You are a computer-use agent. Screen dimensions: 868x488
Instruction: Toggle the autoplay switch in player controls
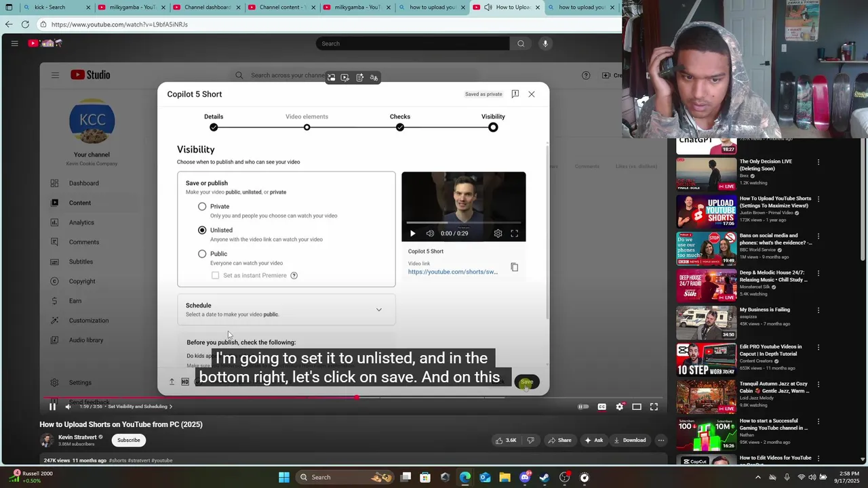(x=583, y=407)
